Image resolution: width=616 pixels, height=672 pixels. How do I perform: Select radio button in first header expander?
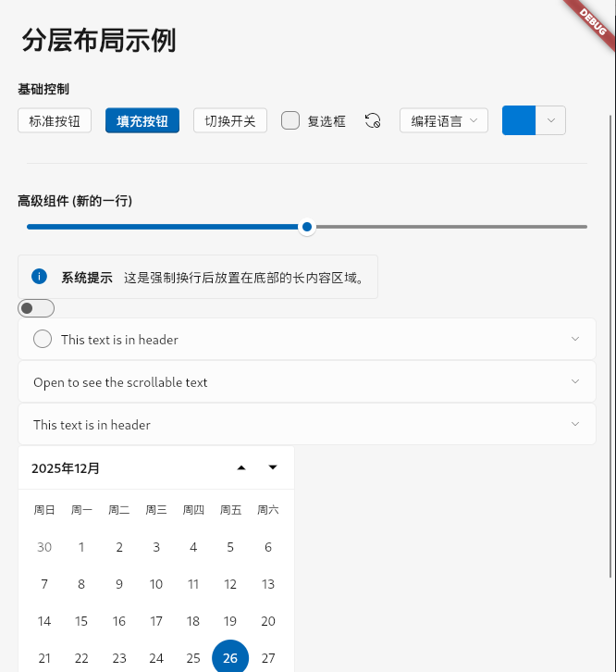click(x=43, y=339)
